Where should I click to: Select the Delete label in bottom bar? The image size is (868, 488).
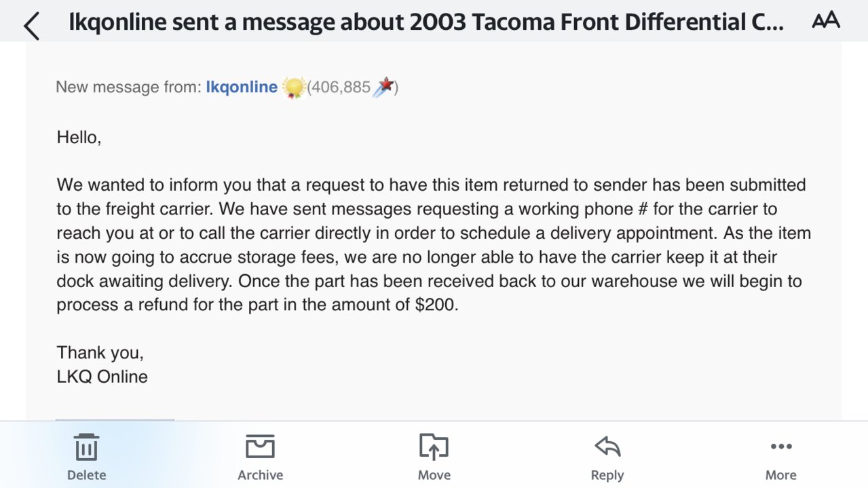pos(86,475)
